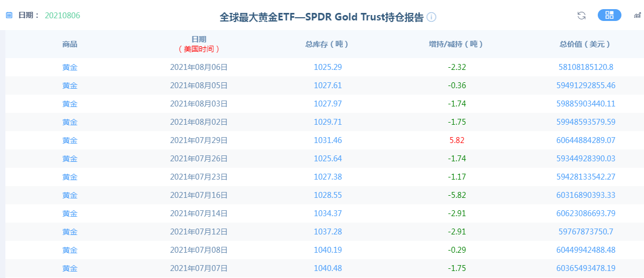Click total value 60623086693.79

[x=586, y=213]
